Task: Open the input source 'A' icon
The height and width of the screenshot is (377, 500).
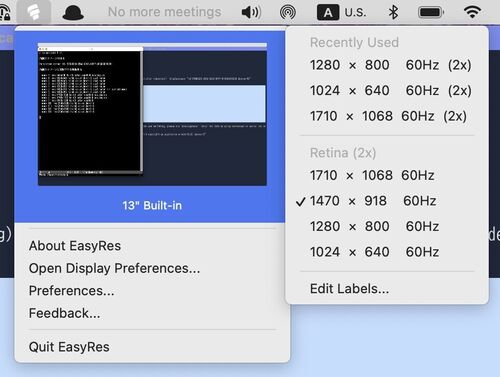Action: 328,13
